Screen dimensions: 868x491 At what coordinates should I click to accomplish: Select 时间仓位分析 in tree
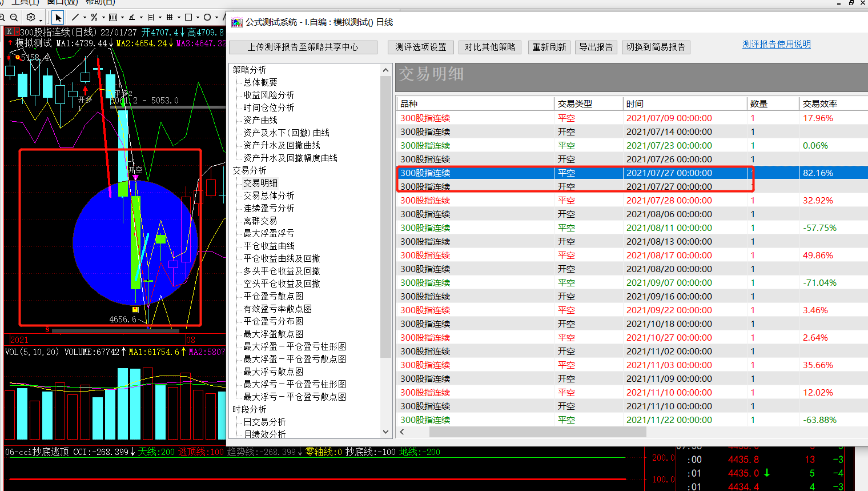pyautogui.click(x=269, y=107)
